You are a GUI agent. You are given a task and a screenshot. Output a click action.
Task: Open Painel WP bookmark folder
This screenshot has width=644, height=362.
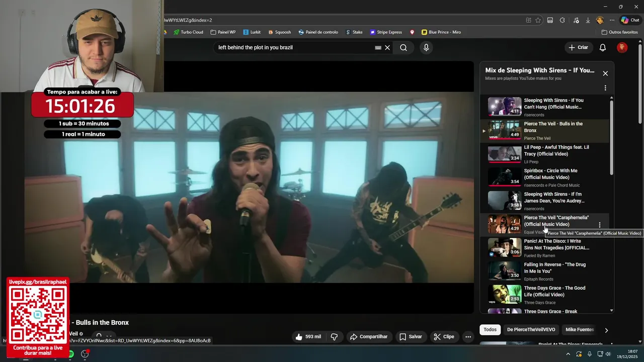pyautogui.click(x=223, y=32)
